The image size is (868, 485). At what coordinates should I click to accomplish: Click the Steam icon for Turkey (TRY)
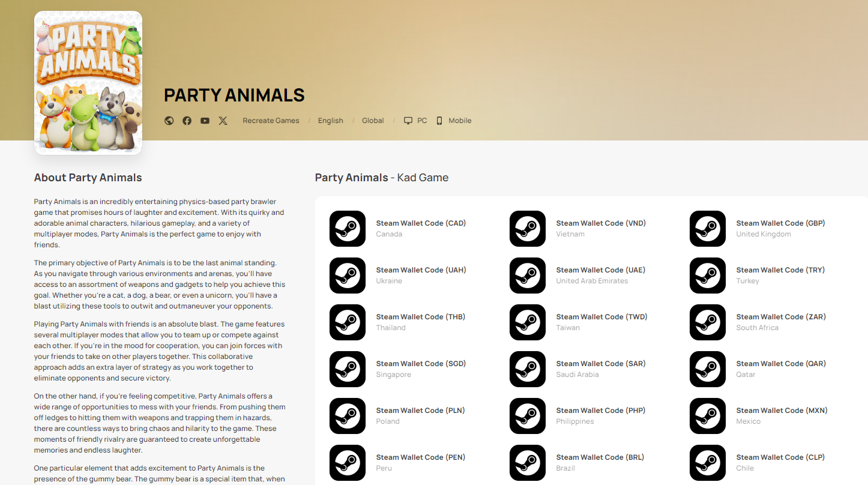coord(708,276)
